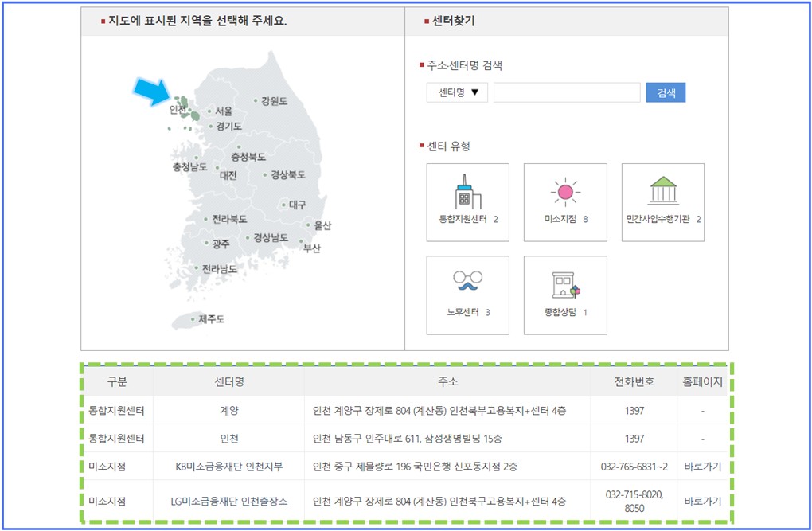Click the 구분 column header

[117, 382]
